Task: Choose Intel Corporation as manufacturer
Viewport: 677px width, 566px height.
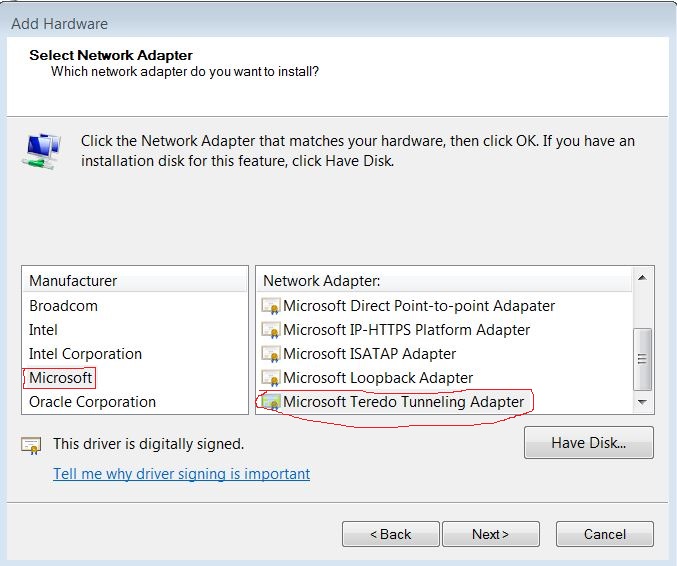Action: [x=85, y=354]
